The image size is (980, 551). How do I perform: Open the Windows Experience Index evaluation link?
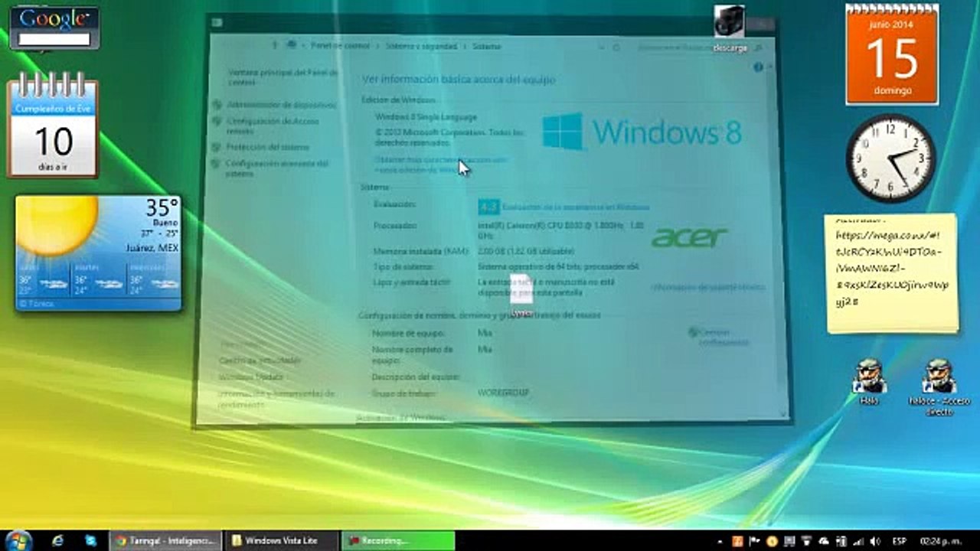coord(576,207)
